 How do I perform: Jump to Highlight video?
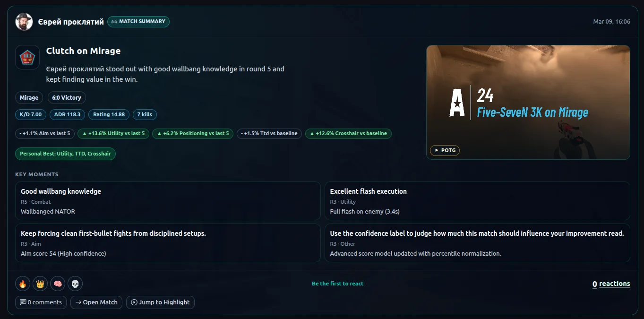click(x=160, y=302)
